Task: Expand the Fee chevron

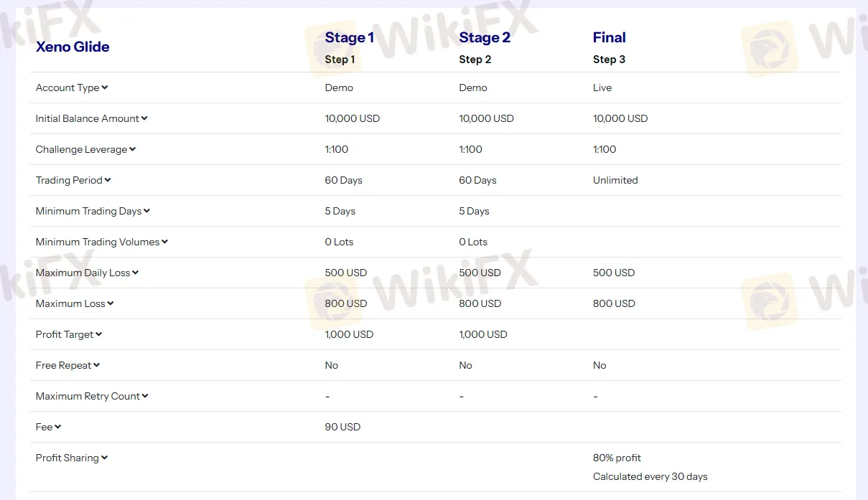Action: coord(57,427)
